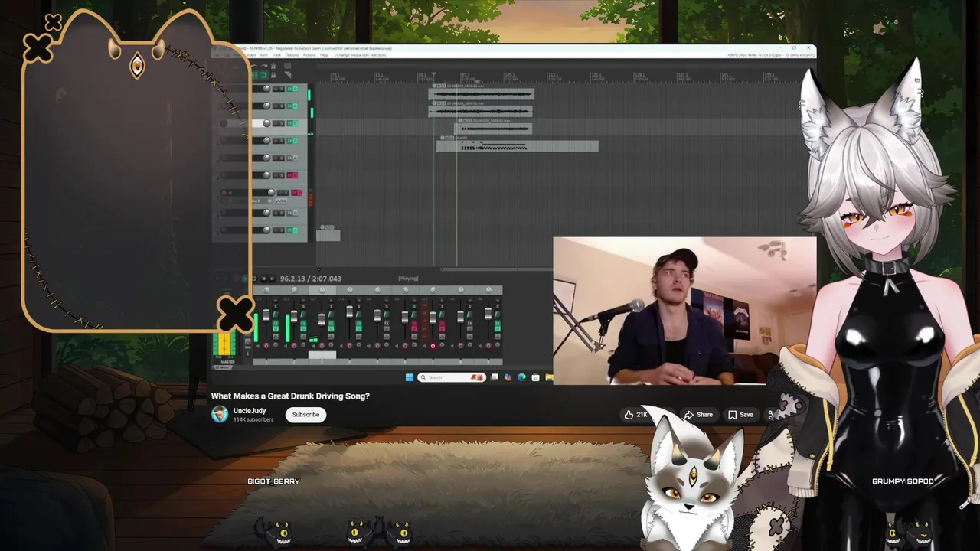
Task: Open Copilot from the Windows taskbar
Action: [x=508, y=377]
